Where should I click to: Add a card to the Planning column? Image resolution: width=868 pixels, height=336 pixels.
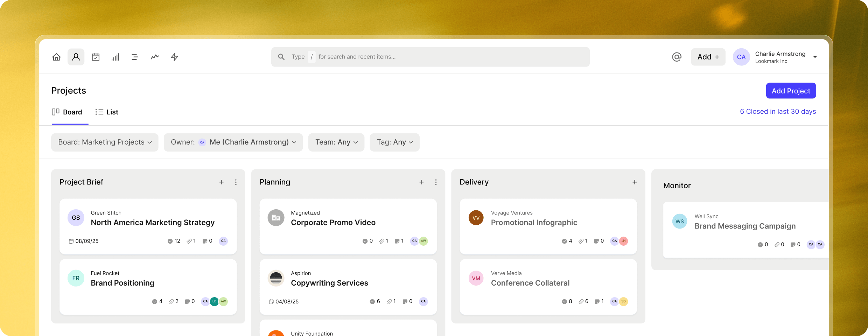421,182
